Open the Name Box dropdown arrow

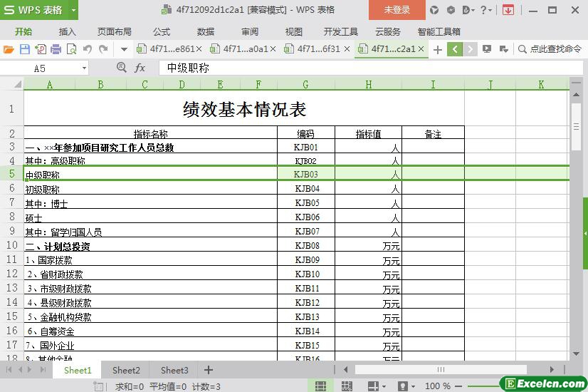coord(85,68)
